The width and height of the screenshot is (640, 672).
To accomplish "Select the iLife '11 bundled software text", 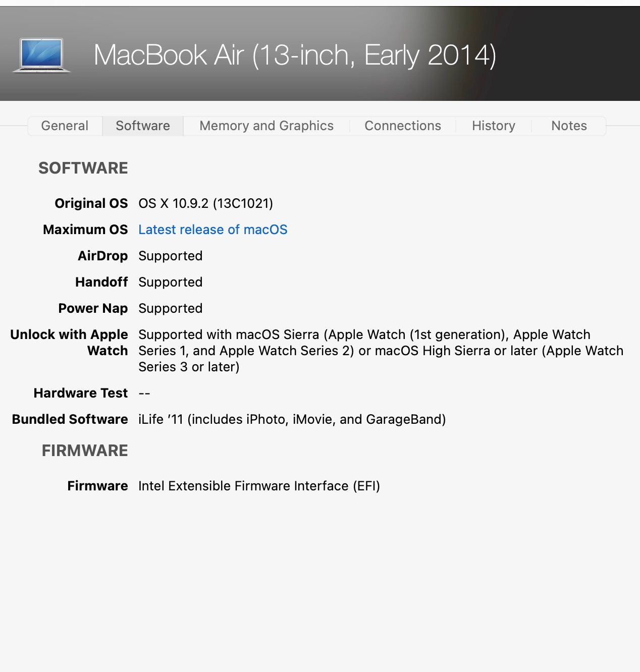I will (x=292, y=419).
